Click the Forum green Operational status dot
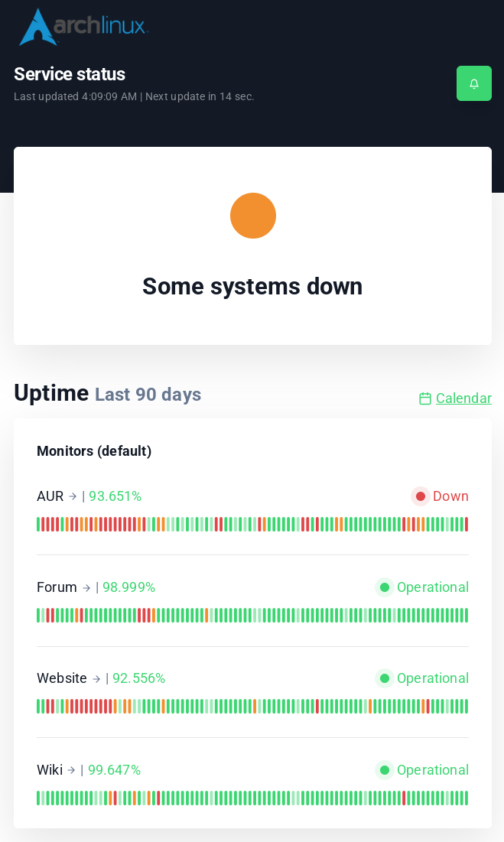Viewport: 504px width, 842px height. point(385,587)
